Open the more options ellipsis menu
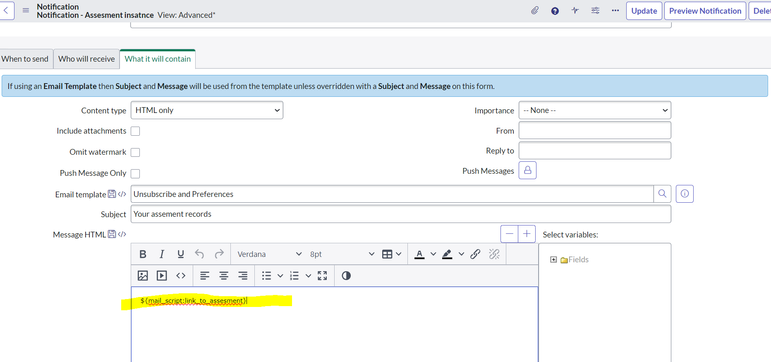This screenshot has width=771, height=362. coord(615,11)
